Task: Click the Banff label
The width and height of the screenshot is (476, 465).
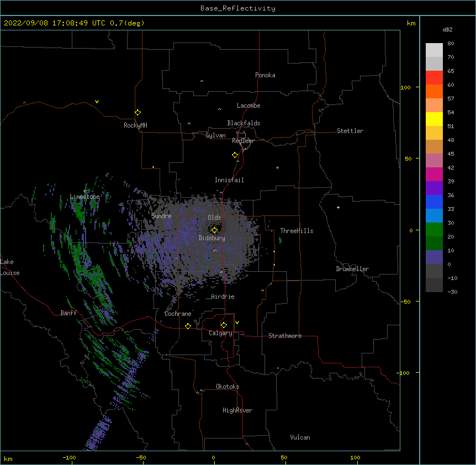Action: [x=68, y=313]
